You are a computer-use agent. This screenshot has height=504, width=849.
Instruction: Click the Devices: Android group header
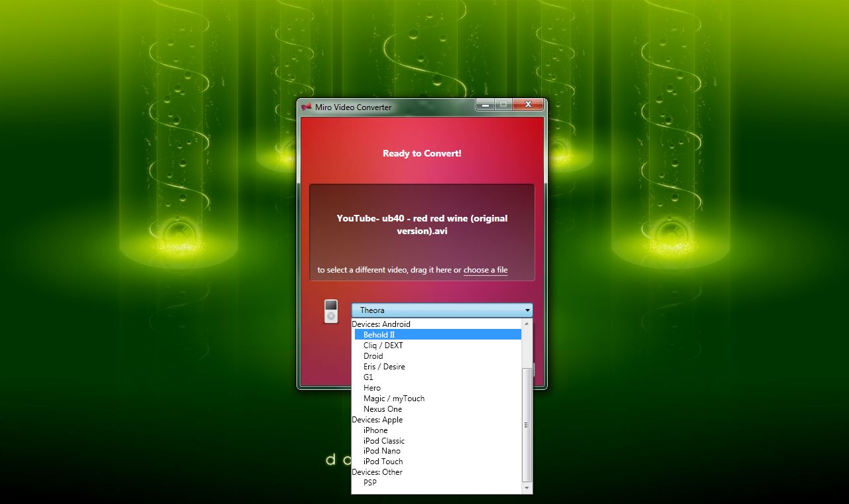click(381, 324)
